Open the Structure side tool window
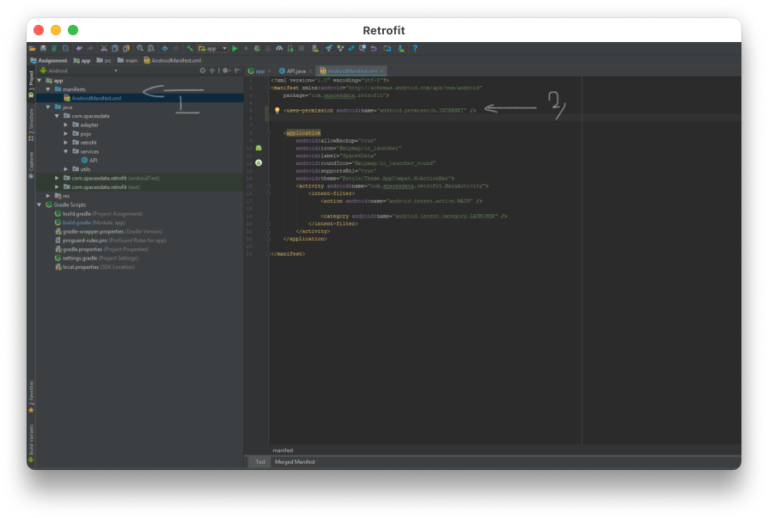 click(31, 124)
